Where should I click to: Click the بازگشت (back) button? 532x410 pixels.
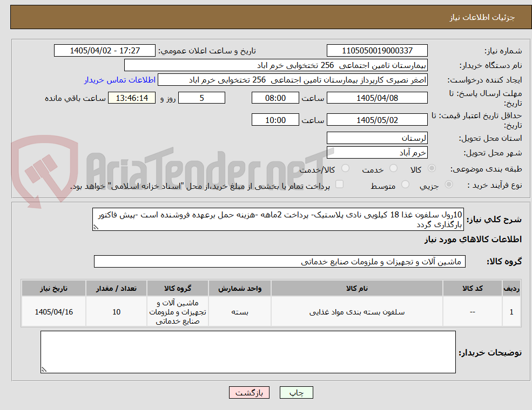tap(249, 392)
